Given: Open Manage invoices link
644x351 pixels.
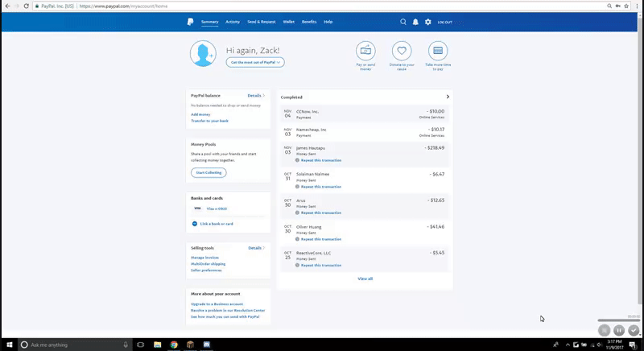Looking at the screenshot, I should [x=204, y=258].
